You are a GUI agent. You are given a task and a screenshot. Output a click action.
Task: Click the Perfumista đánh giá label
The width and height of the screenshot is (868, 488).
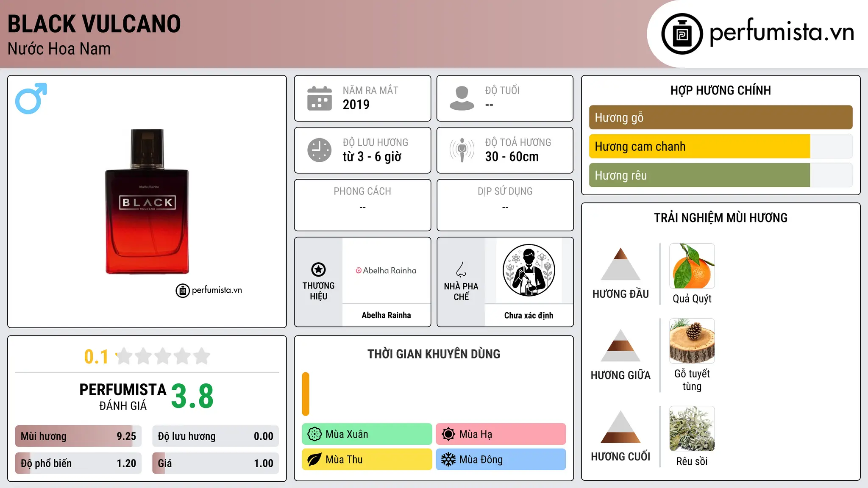123,396
